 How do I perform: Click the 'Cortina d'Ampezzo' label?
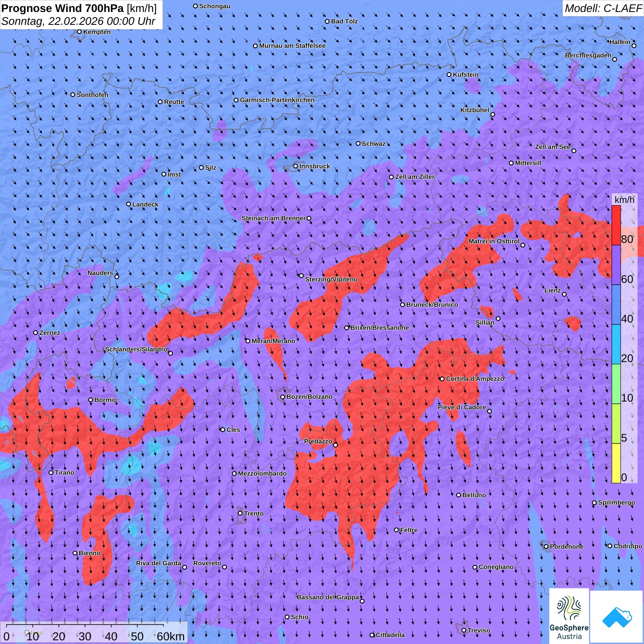coord(475,379)
